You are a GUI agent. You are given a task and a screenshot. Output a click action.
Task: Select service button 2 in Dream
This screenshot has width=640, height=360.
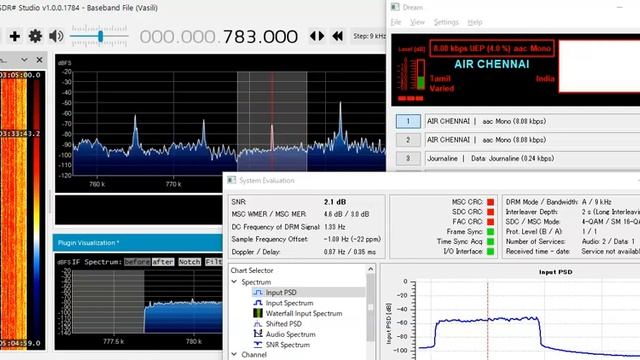[408, 140]
